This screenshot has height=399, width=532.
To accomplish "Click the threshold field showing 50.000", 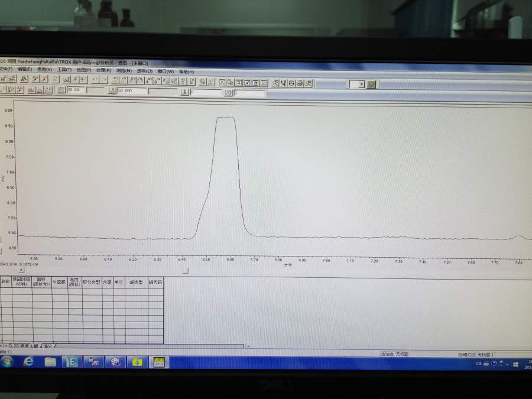I will (x=132, y=91).
